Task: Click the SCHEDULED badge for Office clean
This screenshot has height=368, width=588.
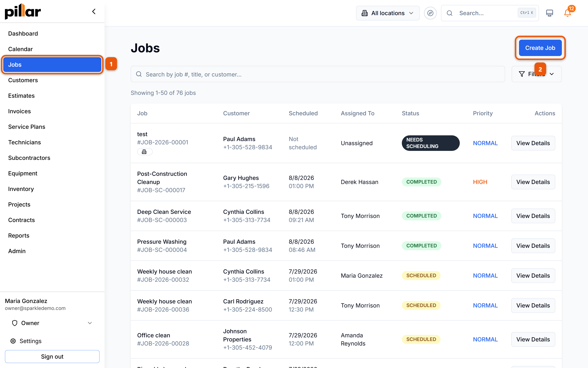Action: pos(421,339)
